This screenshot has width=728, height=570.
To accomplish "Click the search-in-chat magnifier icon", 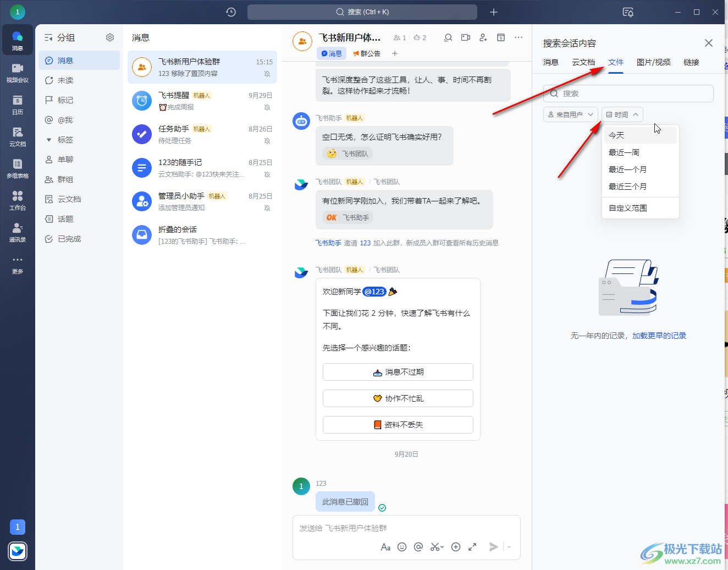I will coord(448,37).
